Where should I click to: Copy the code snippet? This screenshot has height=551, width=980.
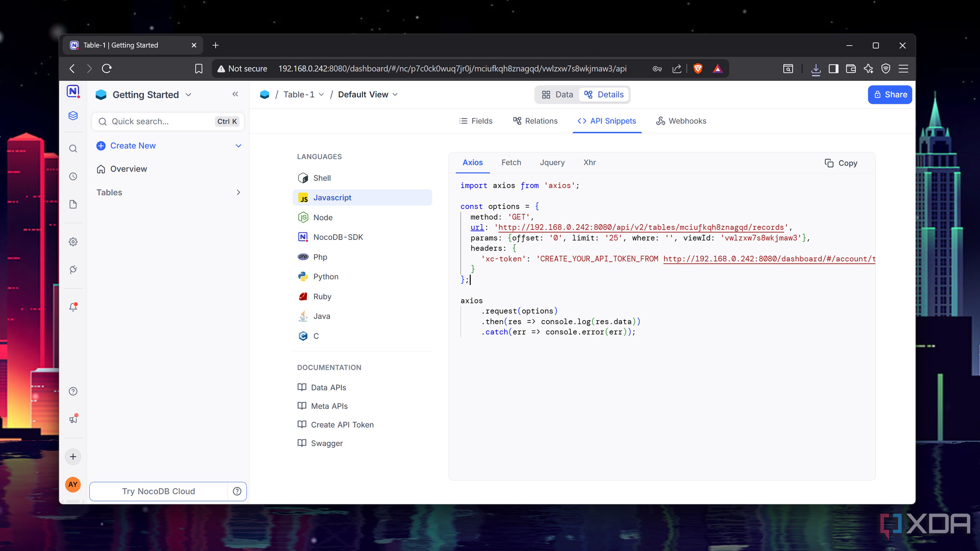coord(841,163)
